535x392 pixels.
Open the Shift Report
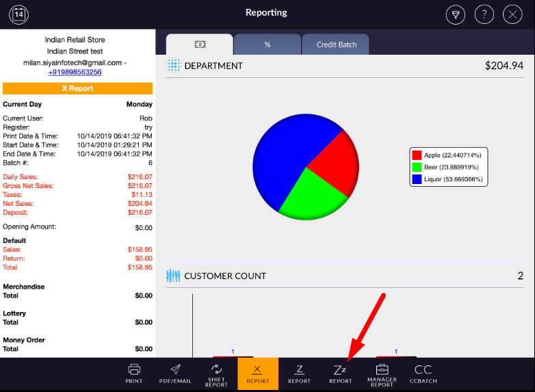[x=216, y=374]
